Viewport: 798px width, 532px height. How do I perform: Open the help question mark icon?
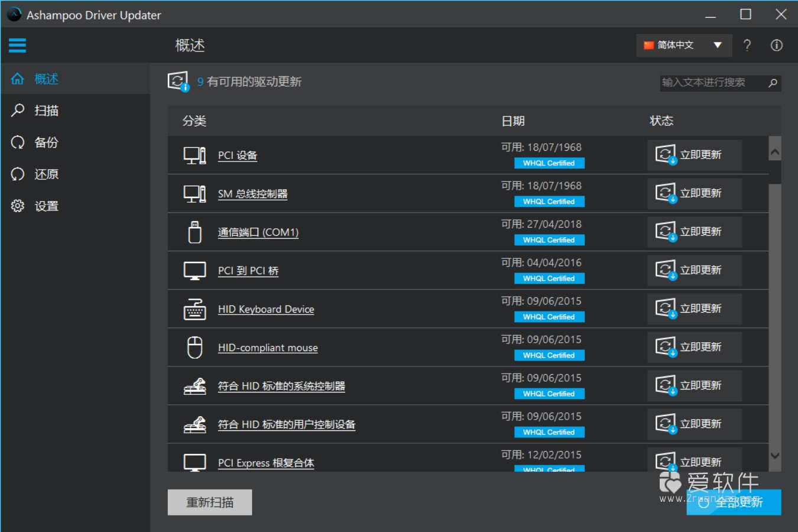tap(747, 45)
